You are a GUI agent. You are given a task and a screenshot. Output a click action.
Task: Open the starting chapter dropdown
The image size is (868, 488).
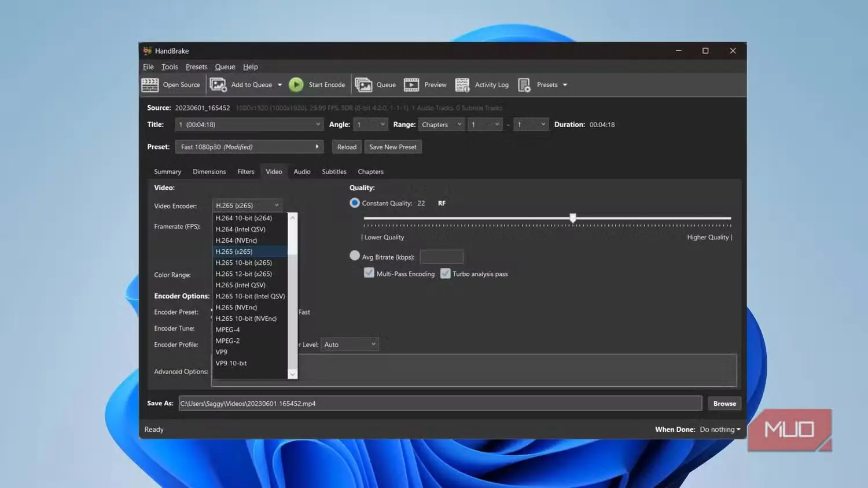click(485, 124)
